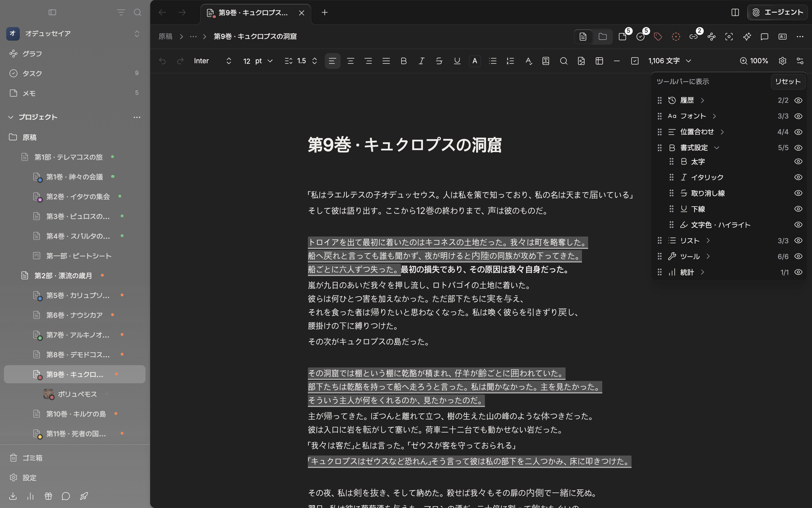Insert table from toolbar
The width and height of the screenshot is (812, 508).
(599, 61)
